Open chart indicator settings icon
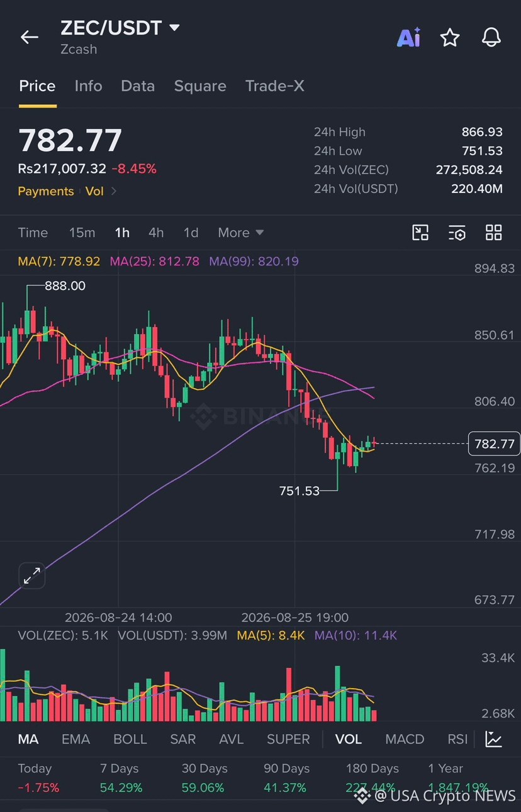The height and width of the screenshot is (812, 521). (x=457, y=233)
